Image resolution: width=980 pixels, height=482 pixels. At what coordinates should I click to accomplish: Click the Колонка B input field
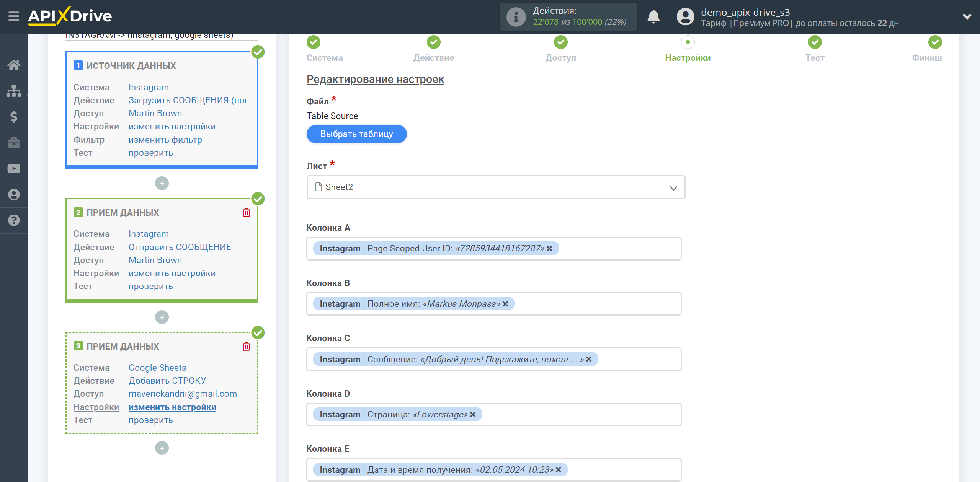(494, 304)
